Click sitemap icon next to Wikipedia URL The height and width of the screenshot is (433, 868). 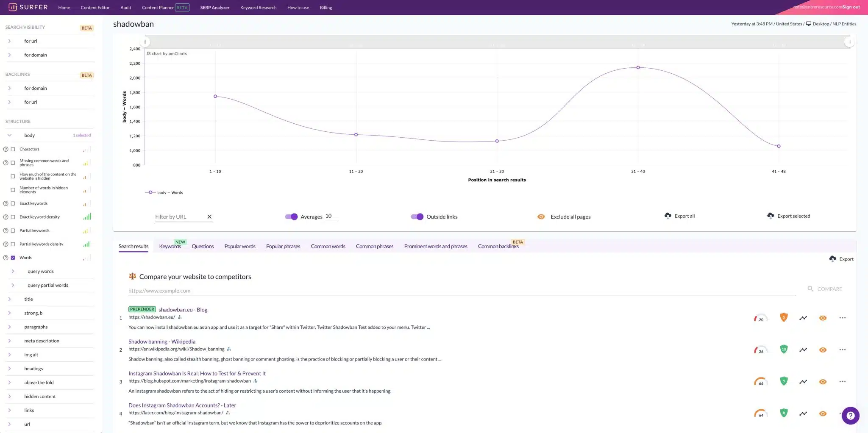pos(229,349)
